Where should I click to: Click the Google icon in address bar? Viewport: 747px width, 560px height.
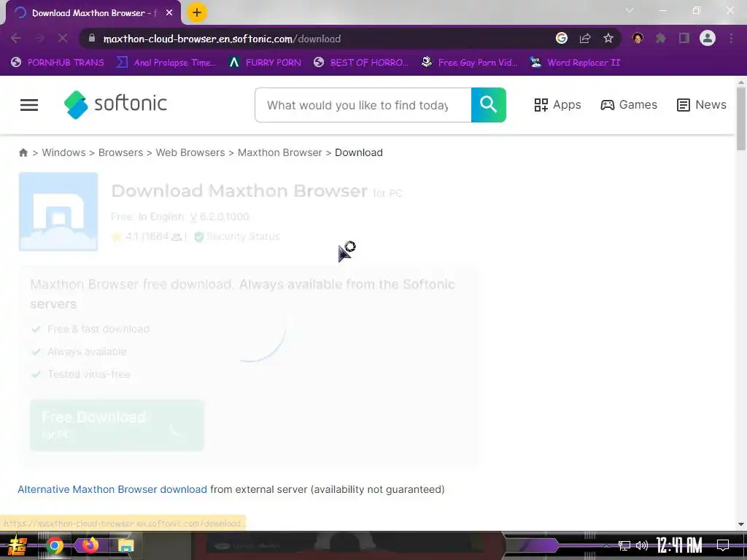(x=562, y=38)
